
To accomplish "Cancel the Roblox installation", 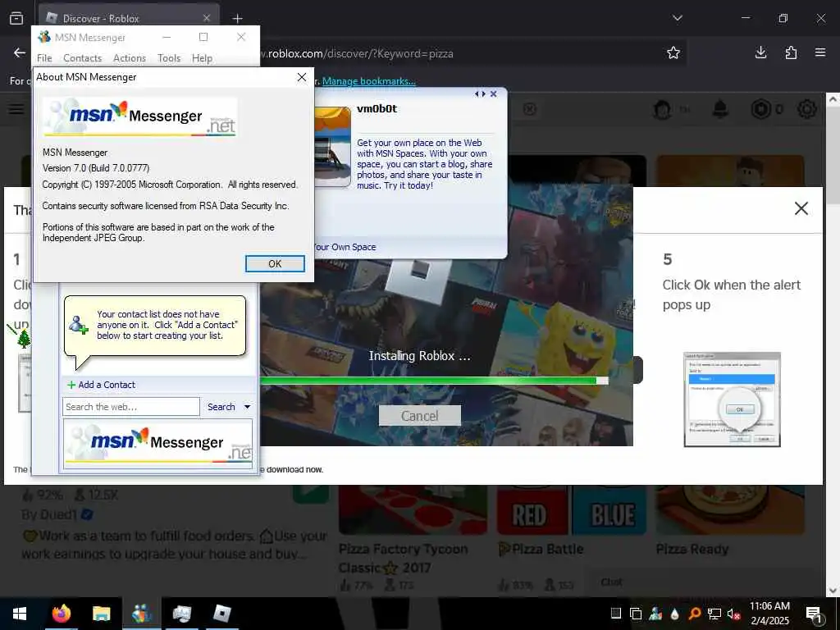I will pyautogui.click(x=419, y=416).
